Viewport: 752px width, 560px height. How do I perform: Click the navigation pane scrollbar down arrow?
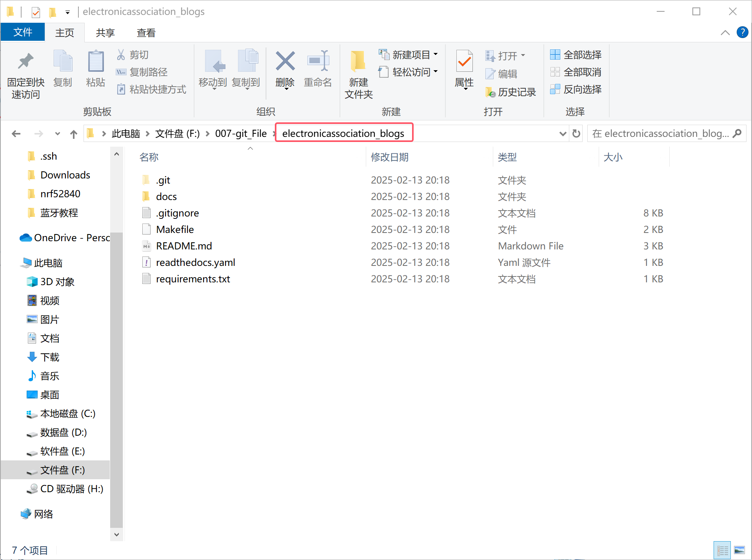pos(116,535)
